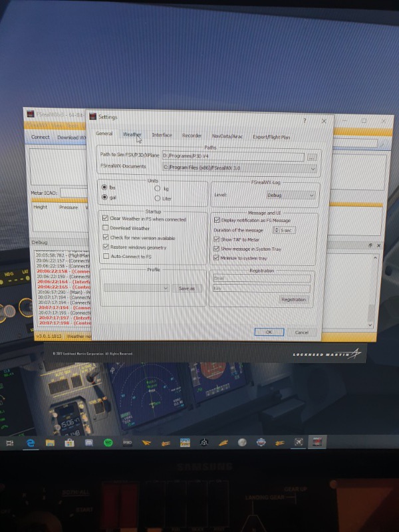The height and width of the screenshot is (532, 399).
Task: Close the Debug panel with its X icon
Action: pos(378,245)
